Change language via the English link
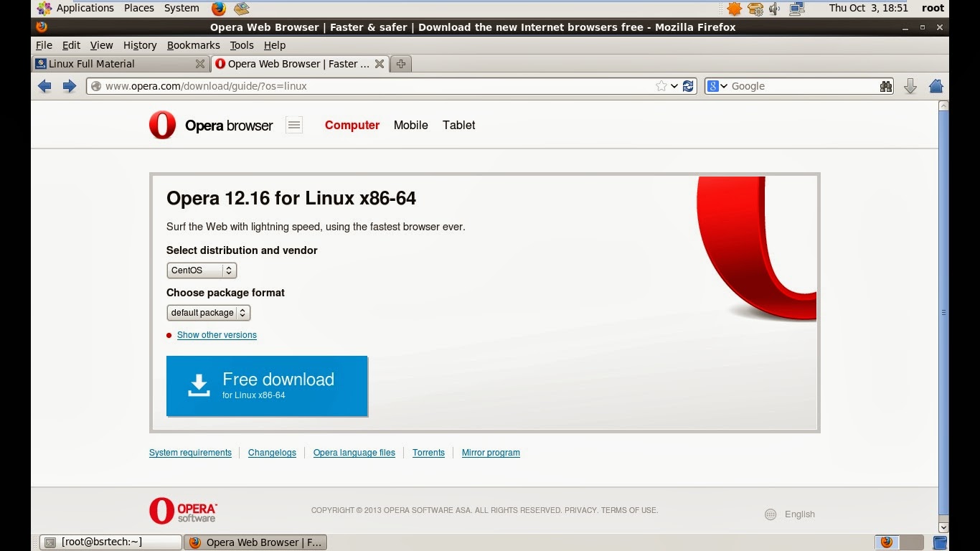This screenshot has width=980, height=551. point(800,514)
